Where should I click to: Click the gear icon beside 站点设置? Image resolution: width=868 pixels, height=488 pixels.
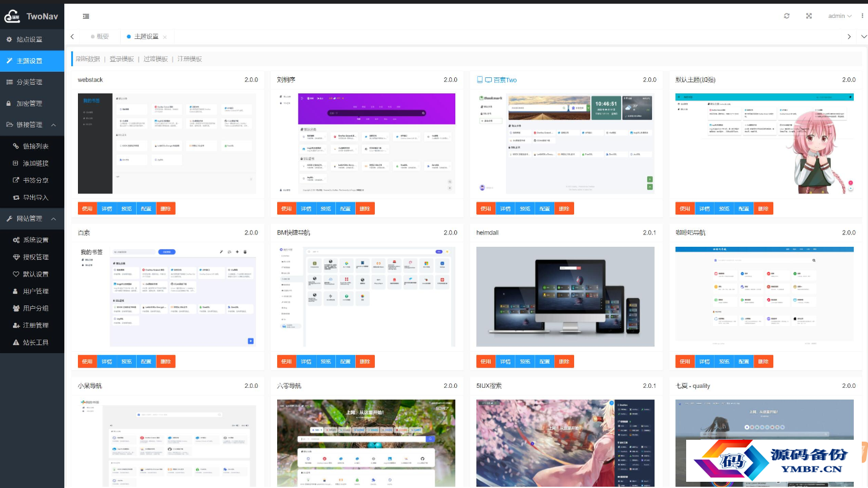[x=9, y=40]
